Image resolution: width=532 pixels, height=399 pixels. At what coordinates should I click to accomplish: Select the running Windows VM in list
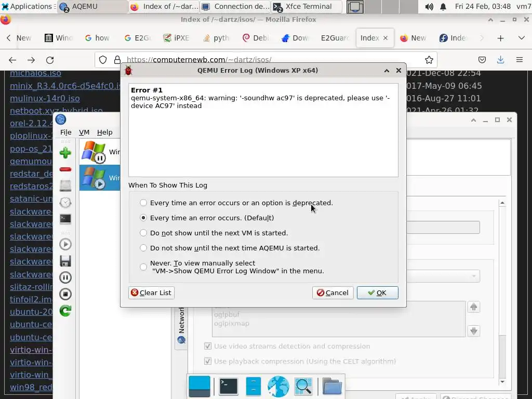pyautogui.click(x=100, y=178)
